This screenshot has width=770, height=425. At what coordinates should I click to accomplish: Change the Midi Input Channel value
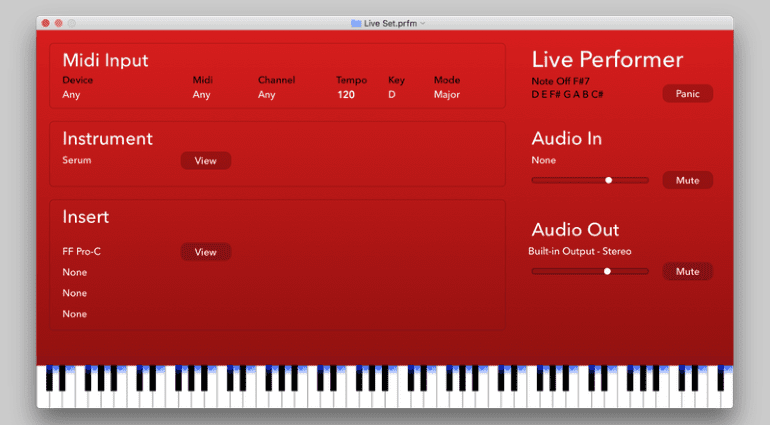click(x=266, y=95)
